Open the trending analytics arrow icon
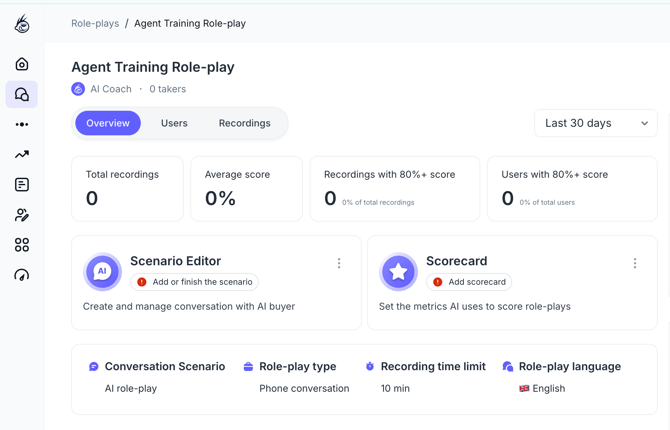This screenshot has height=430, width=670. point(22,155)
